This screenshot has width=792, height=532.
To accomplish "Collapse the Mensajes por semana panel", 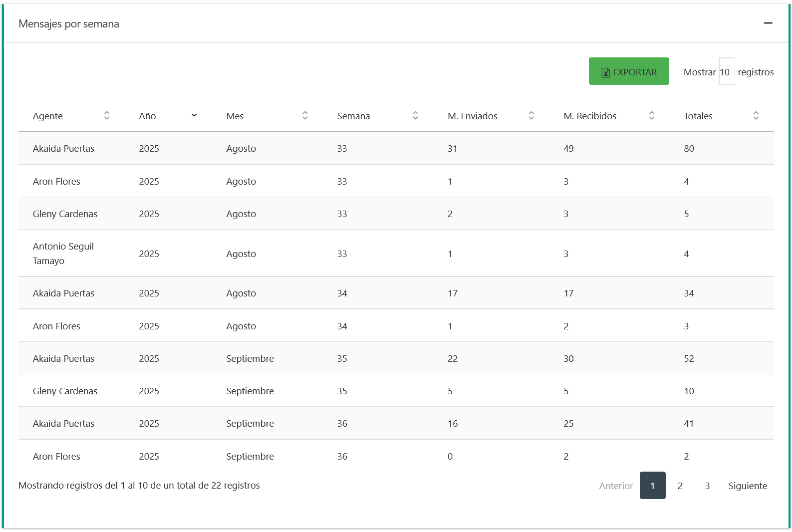I will pos(768,23).
